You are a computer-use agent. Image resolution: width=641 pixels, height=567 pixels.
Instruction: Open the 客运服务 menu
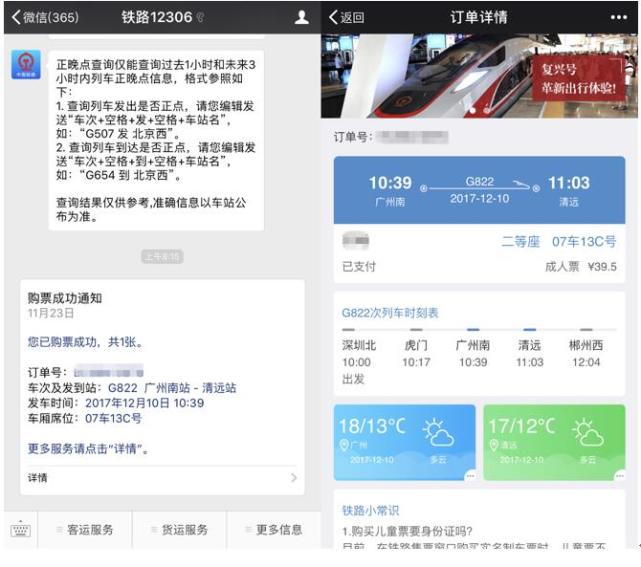(x=85, y=530)
